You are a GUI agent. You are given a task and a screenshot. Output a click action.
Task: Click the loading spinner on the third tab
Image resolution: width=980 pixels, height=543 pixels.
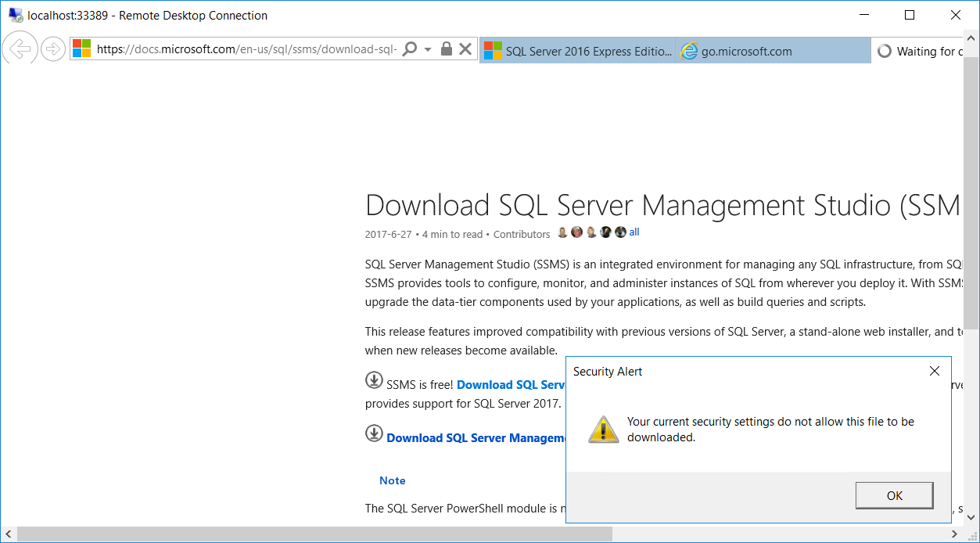coord(885,52)
